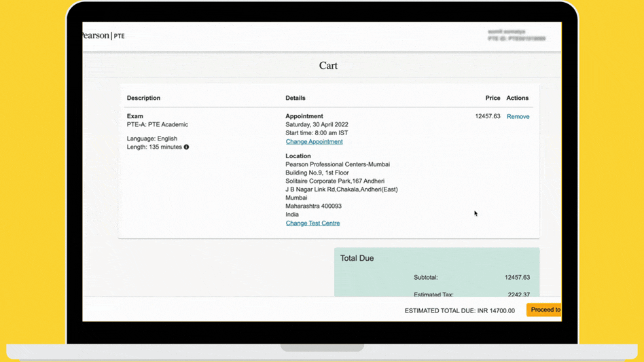
Task: Click 'Pearson Professional Centers-Mumbai' location name
Action: pos(338,164)
